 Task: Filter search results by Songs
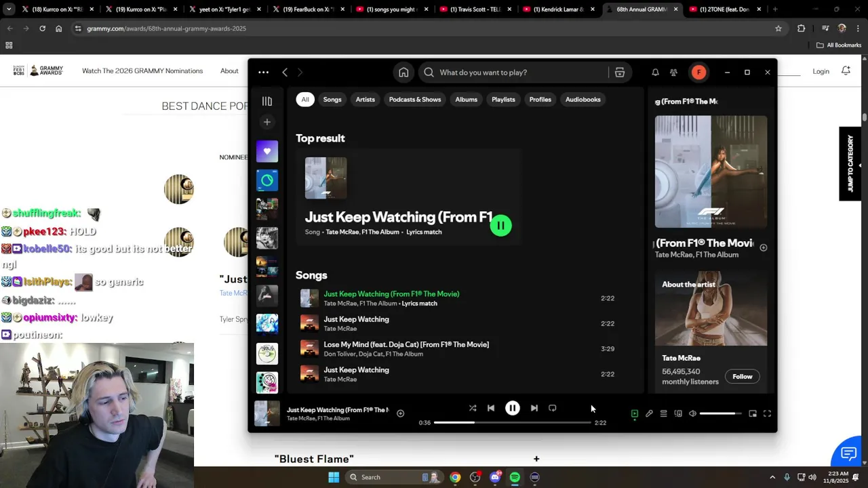click(x=332, y=100)
